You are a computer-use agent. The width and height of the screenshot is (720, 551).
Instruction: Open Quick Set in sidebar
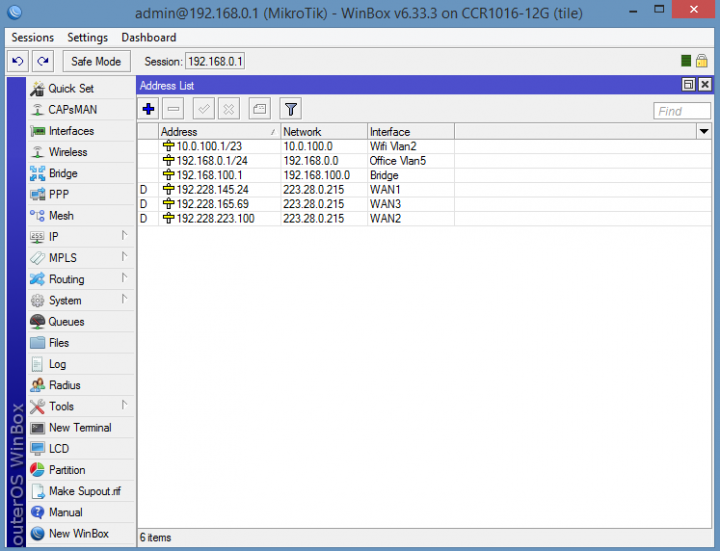81,89
